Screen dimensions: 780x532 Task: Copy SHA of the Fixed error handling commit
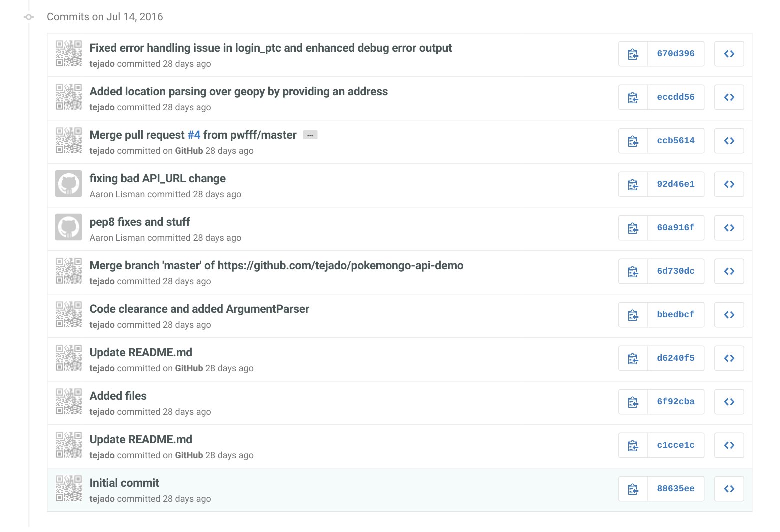[x=633, y=54]
